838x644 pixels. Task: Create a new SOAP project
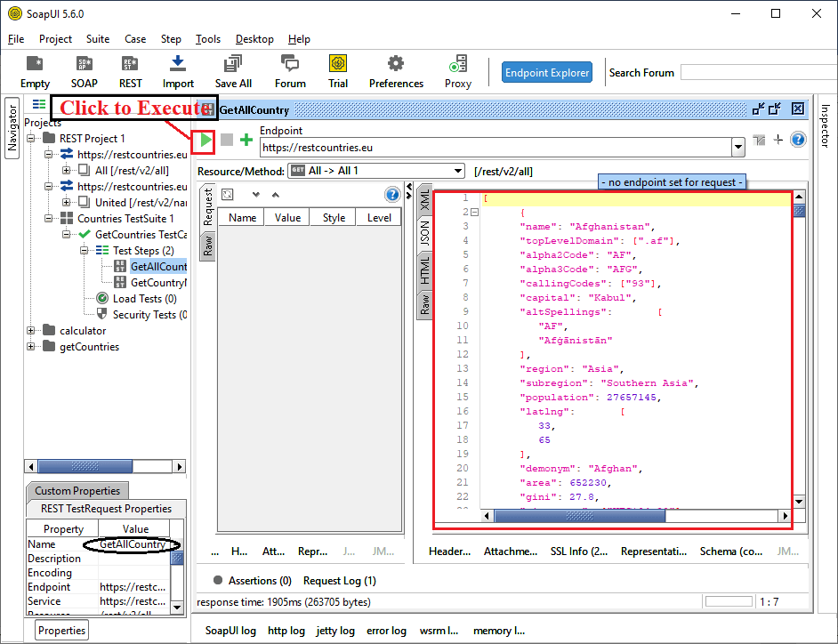[85, 72]
